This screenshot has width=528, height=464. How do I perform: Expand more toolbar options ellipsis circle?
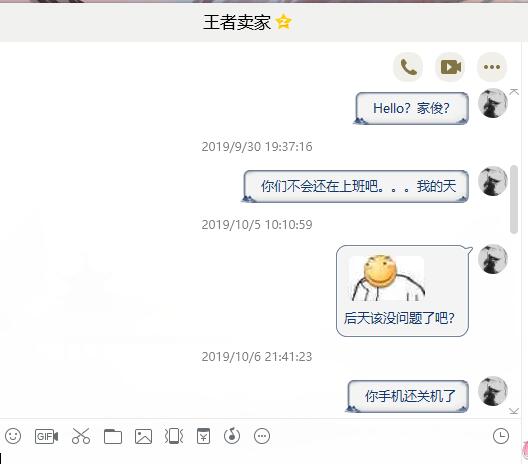click(262, 436)
